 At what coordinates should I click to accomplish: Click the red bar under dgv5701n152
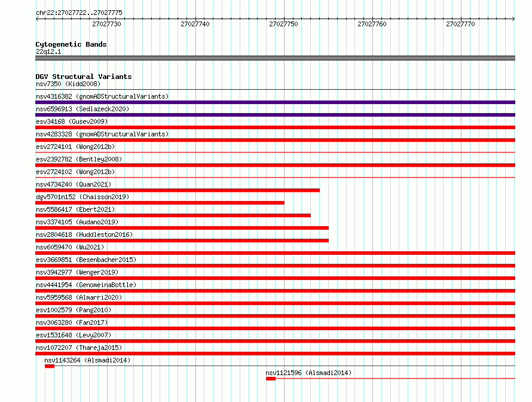coord(160,203)
